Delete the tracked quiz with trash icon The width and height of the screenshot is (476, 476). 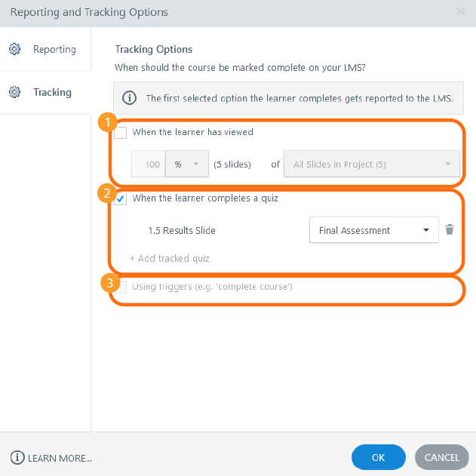pyautogui.click(x=450, y=230)
